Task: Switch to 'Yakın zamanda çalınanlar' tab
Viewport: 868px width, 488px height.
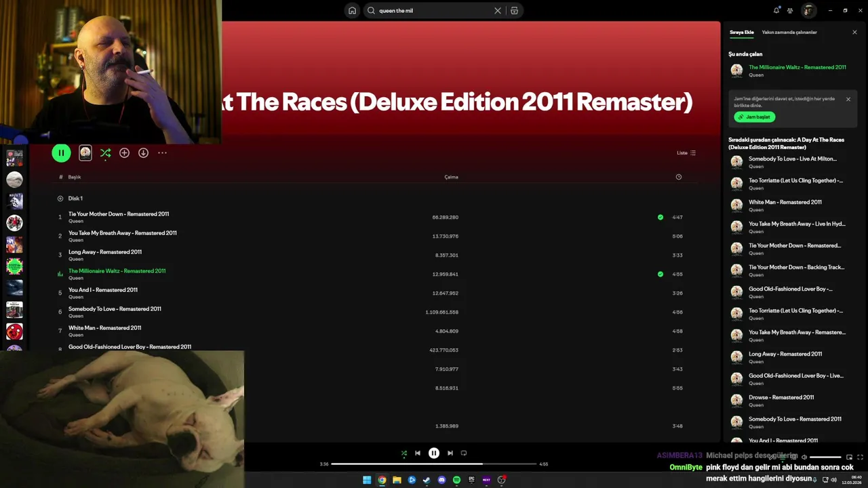Action: 789,32
